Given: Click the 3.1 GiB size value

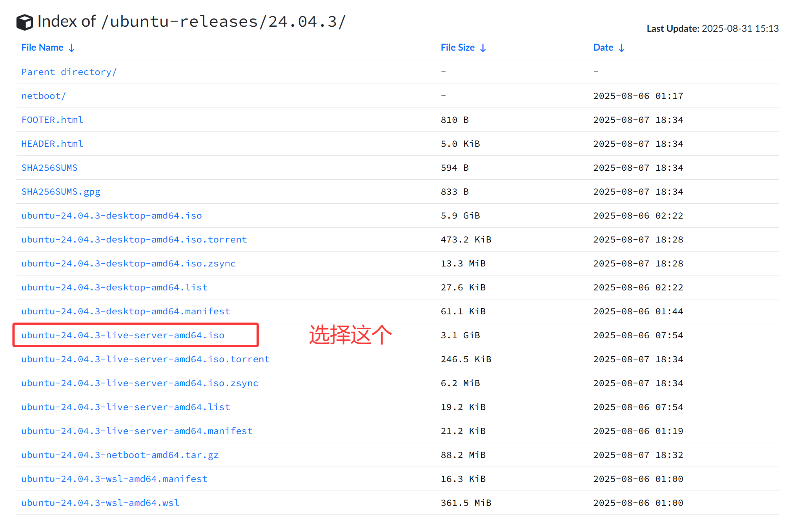Looking at the screenshot, I should click(460, 335).
